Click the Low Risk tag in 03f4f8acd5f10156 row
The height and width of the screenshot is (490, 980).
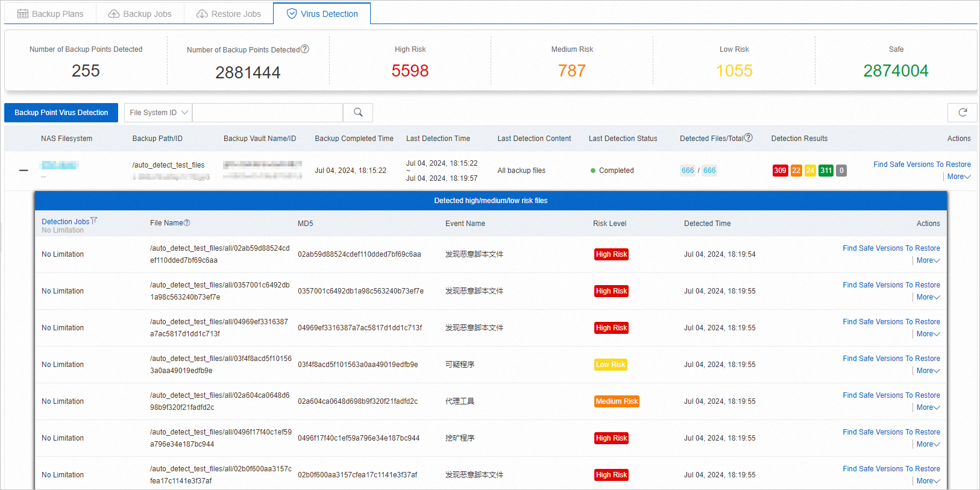click(x=611, y=365)
